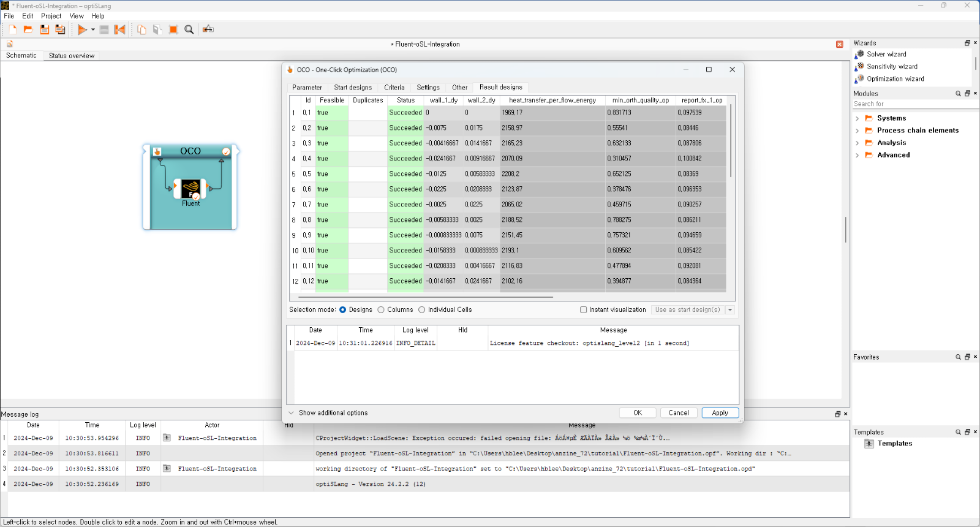Open the File menu

tap(9, 16)
